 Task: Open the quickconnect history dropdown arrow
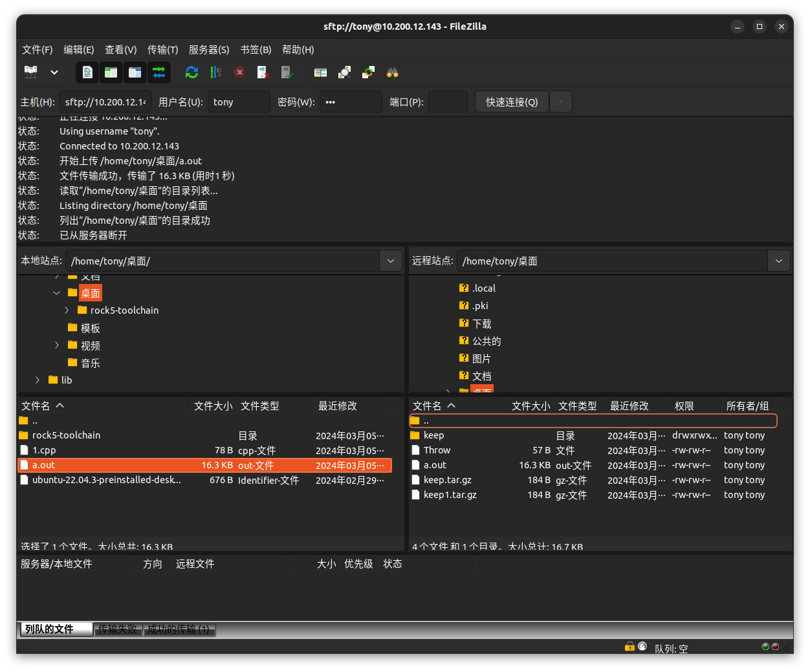(x=561, y=102)
